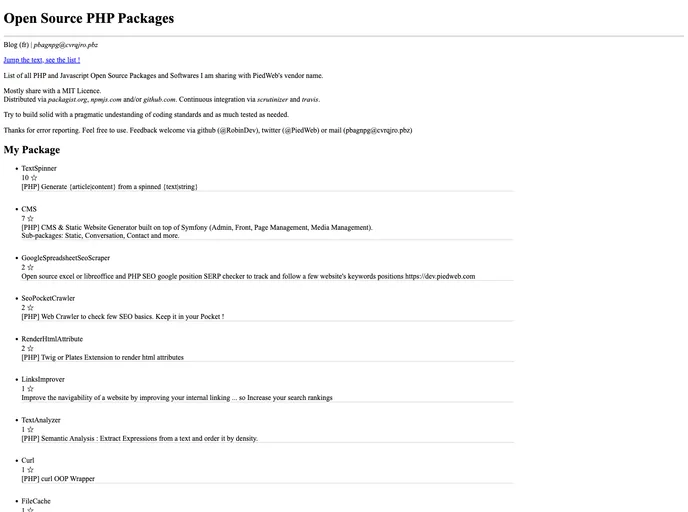Screen dimensions: 688x512
Task: Select the TextSpinner package name
Action: (39, 169)
